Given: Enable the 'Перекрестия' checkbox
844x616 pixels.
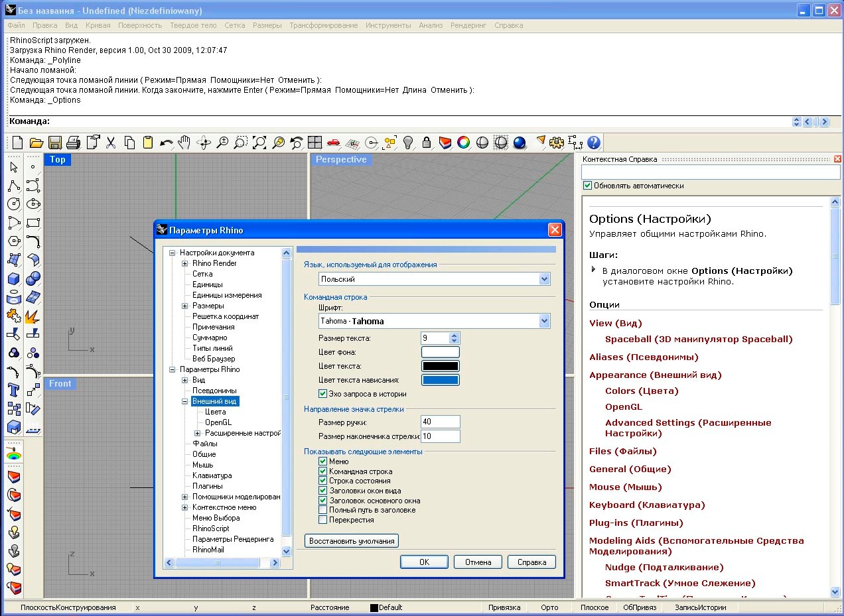Looking at the screenshot, I should tap(323, 520).
